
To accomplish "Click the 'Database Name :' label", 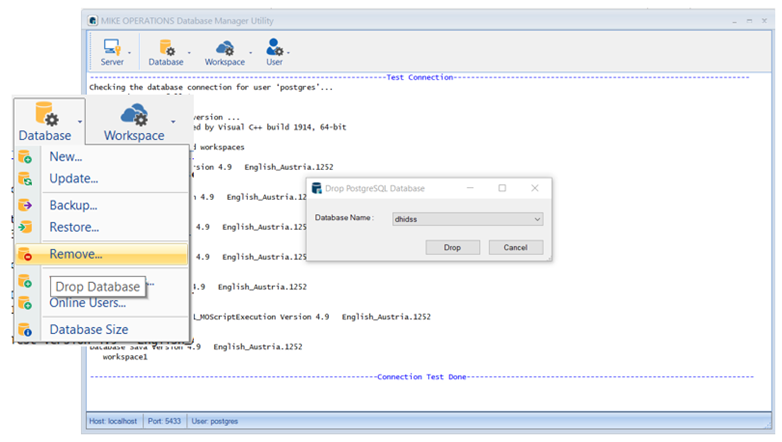I will click(344, 218).
